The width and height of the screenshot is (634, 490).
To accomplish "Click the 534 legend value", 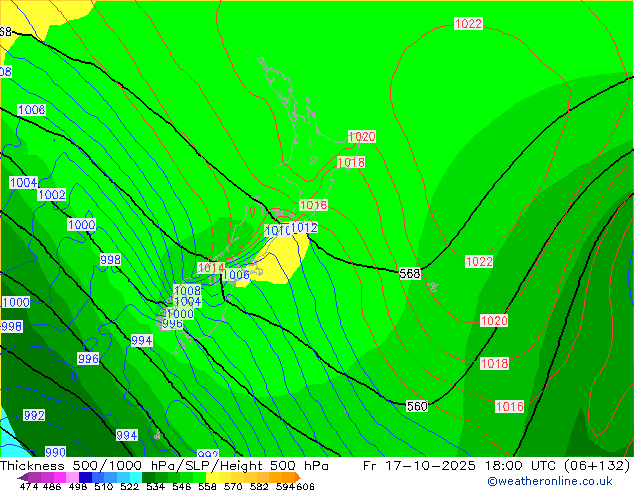I will tap(155, 486).
